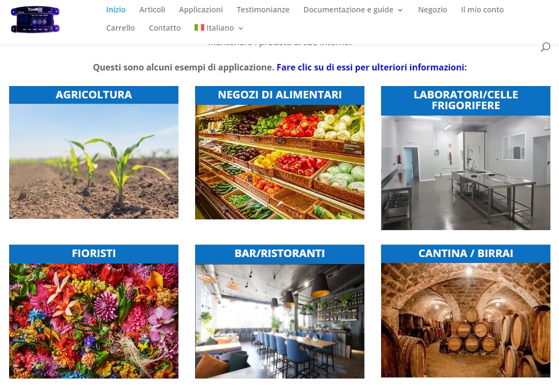Open the Contatto page

(x=164, y=28)
